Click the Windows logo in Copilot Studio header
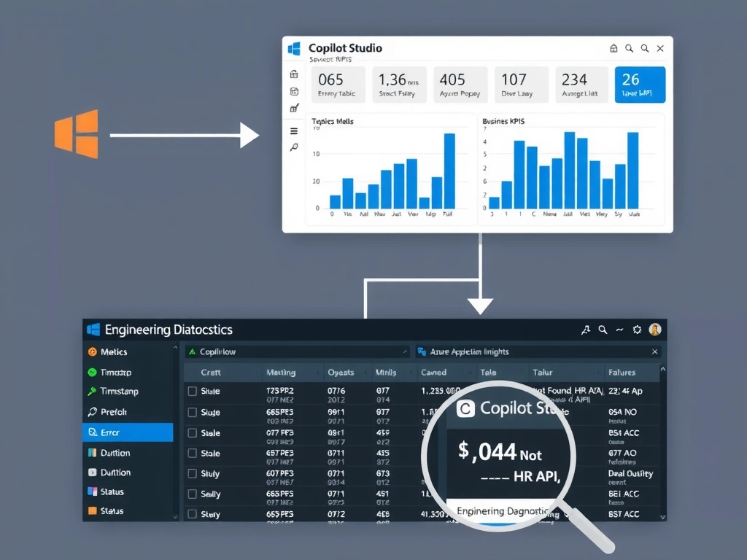747x560 pixels. [295, 49]
